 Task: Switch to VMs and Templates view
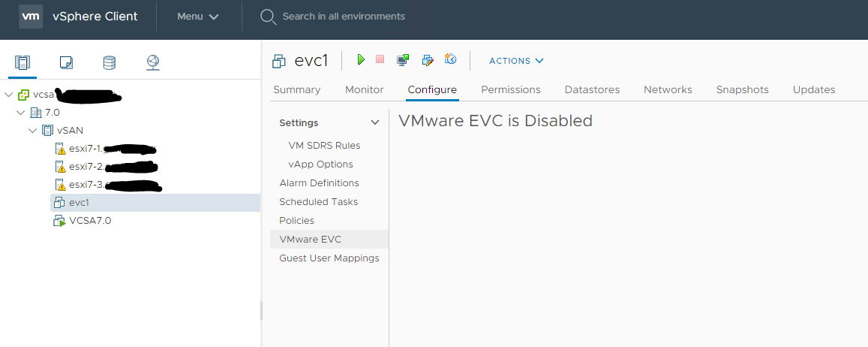(66, 63)
